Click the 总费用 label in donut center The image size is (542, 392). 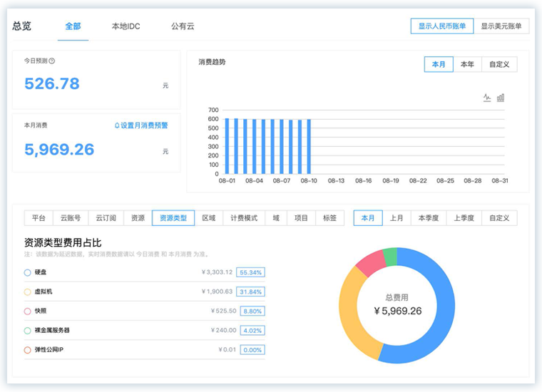point(397,297)
